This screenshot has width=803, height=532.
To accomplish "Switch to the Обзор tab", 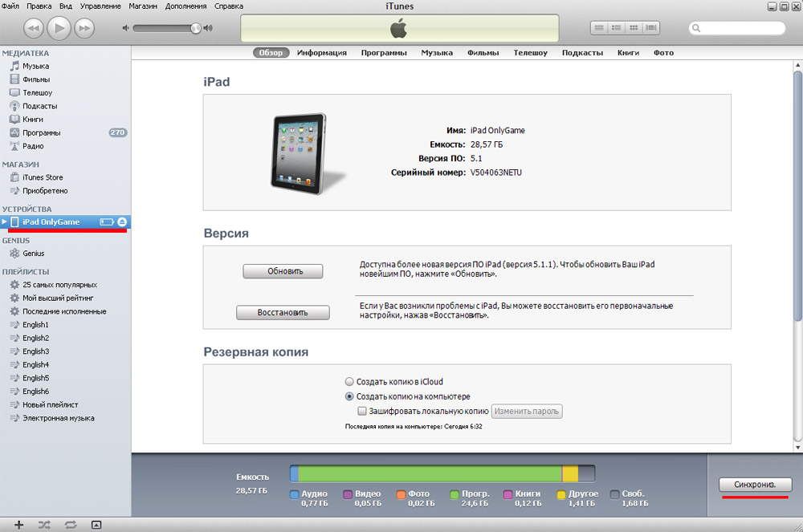I will coord(271,53).
